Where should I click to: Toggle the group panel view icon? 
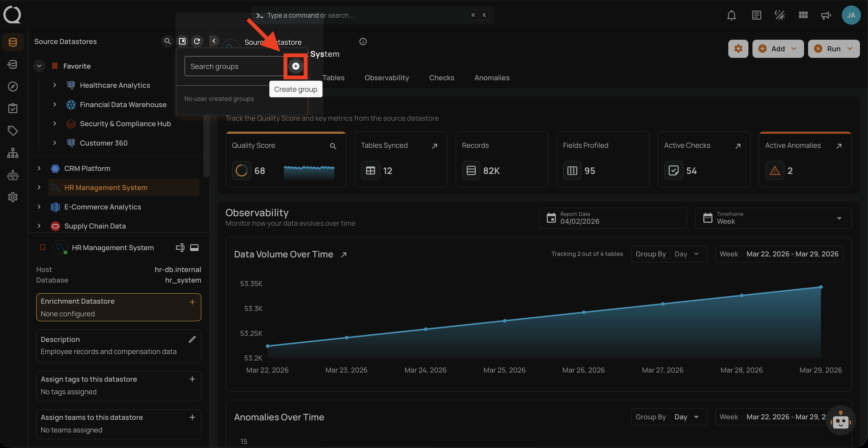tap(182, 41)
